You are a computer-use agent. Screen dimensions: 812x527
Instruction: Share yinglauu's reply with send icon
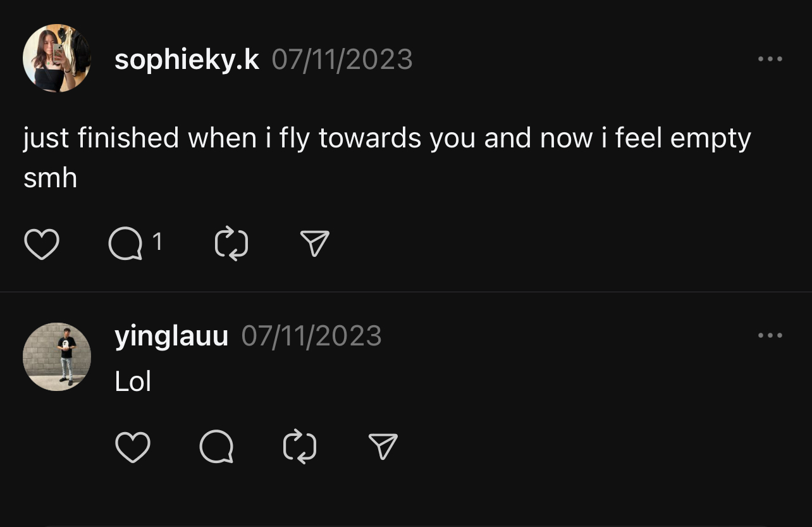383,447
